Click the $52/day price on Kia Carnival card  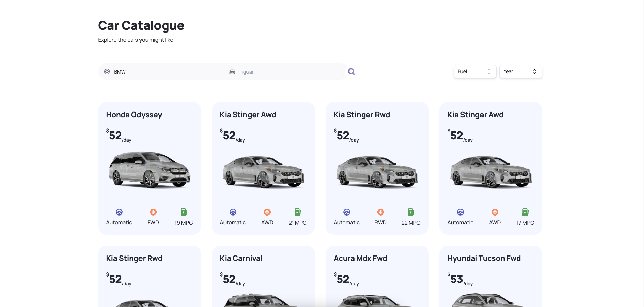coord(233,279)
